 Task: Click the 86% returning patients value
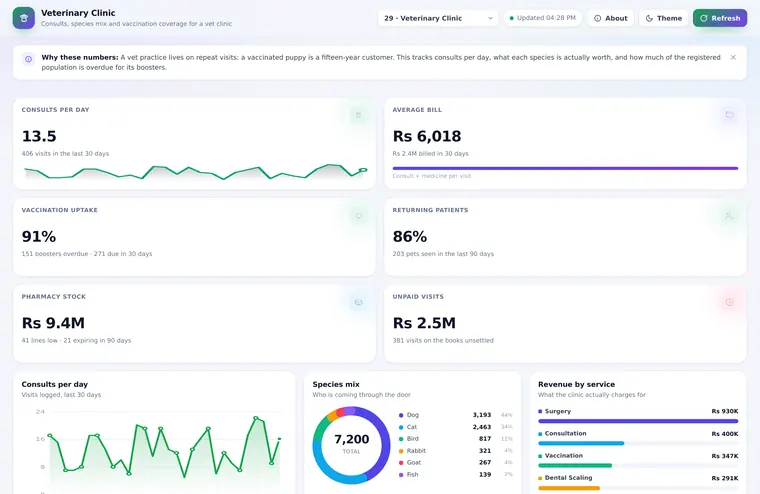pyautogui.click(x=410, y=237)
